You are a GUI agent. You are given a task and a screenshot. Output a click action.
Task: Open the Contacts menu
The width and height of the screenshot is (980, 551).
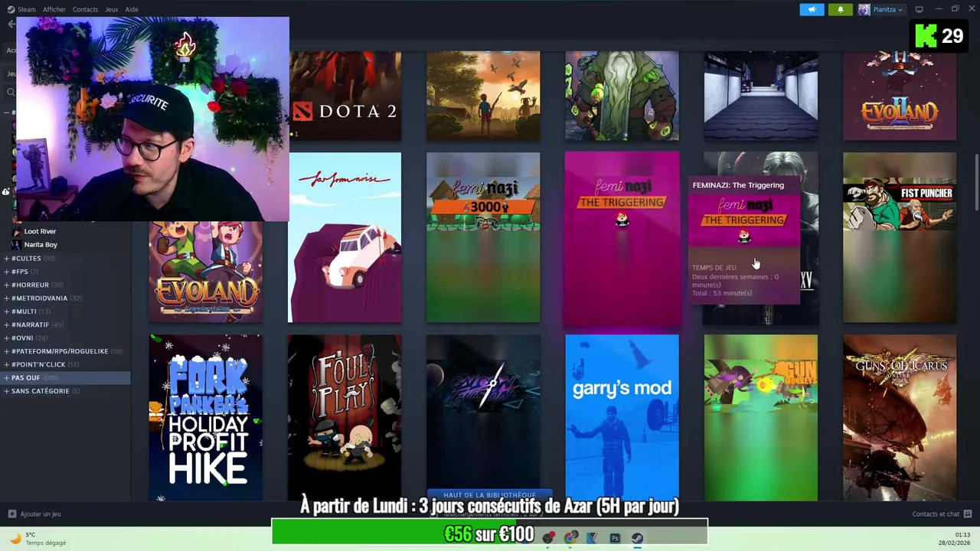(x=85, y=9)
